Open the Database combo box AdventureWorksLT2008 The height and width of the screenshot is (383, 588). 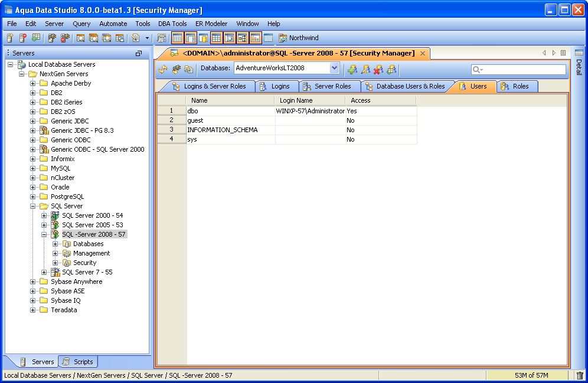287,68
